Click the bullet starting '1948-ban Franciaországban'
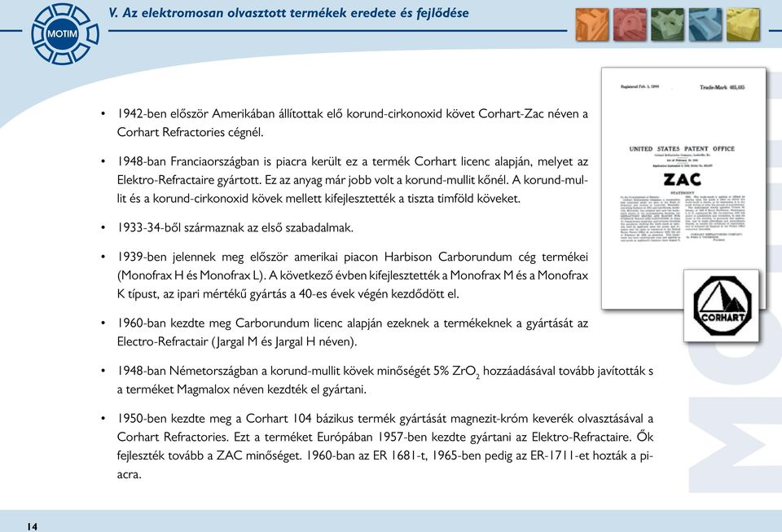Image resolution: width=782 pixels, height=532 pixels. click(352, 180)
